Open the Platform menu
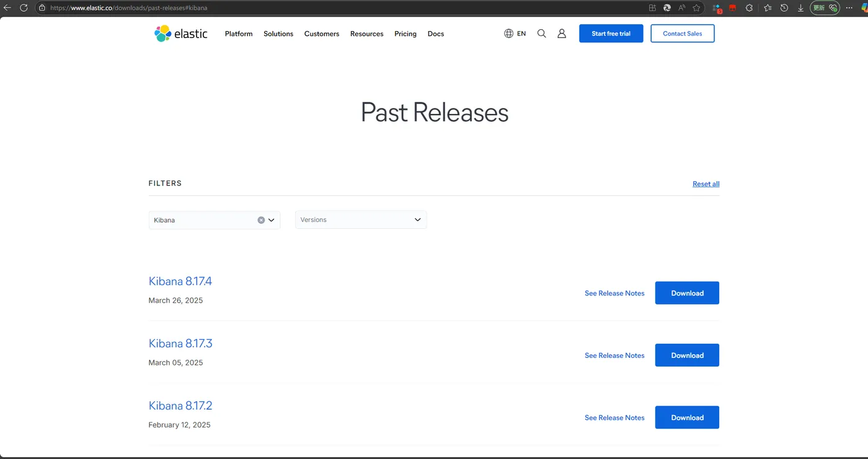 click(239, 33)
